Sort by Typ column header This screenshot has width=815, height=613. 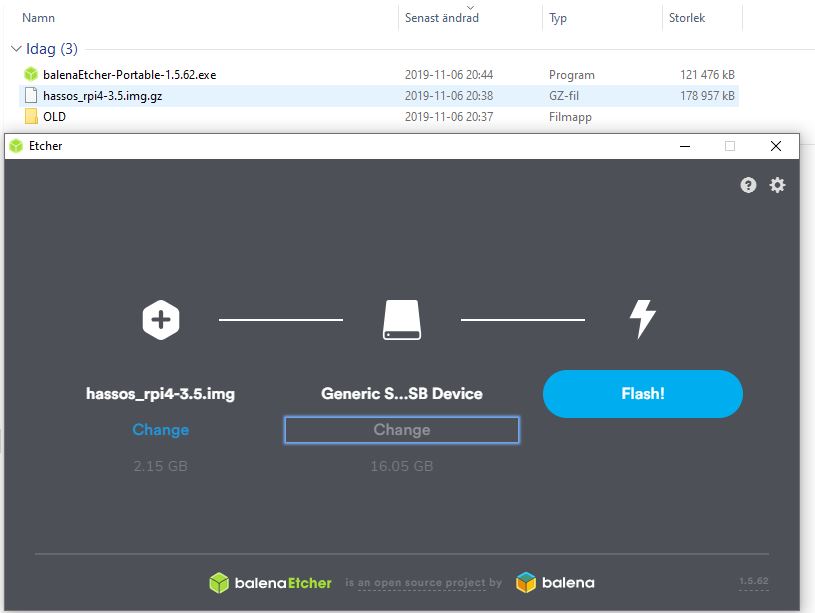(558, 18)
